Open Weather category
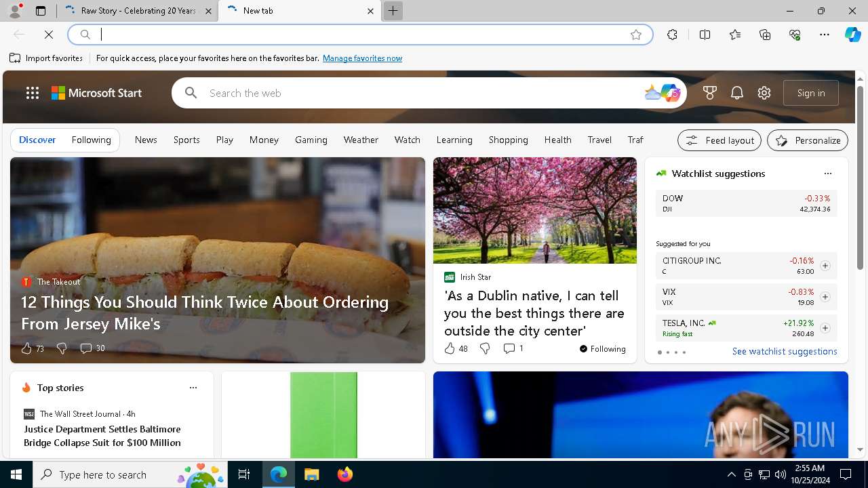 pyautogui.click(x=361, y=140)
